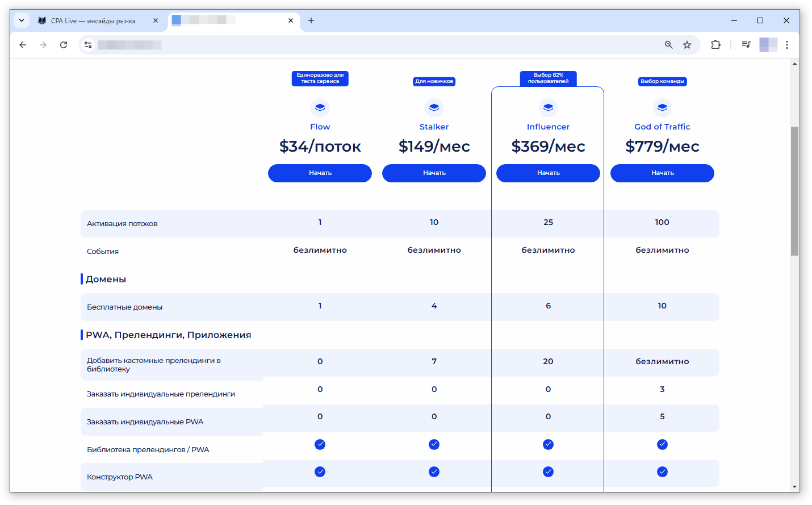Click the Домены section heading
The image size is (812, 505).
(x=106, y=279)
